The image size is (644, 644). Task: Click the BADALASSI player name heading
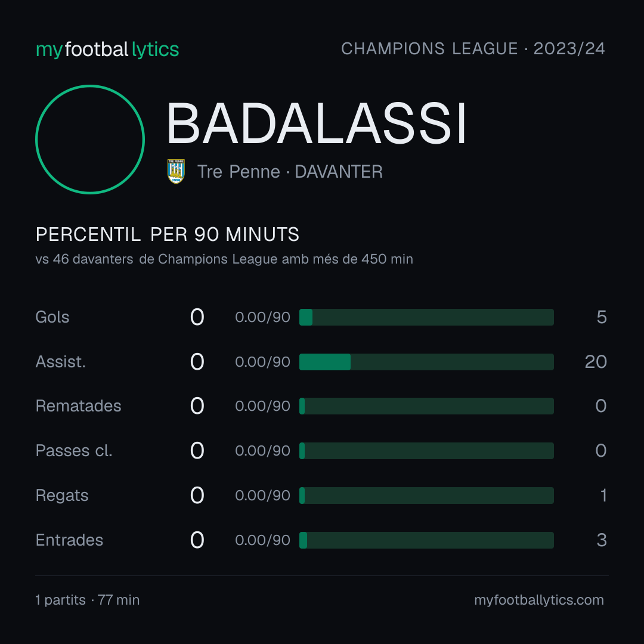(316, 123)
